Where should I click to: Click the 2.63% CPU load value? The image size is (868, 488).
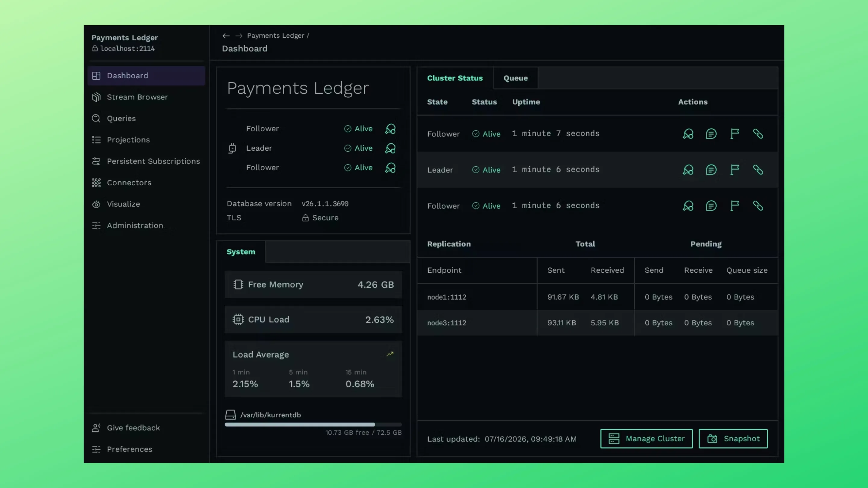(x=379, y=319)
